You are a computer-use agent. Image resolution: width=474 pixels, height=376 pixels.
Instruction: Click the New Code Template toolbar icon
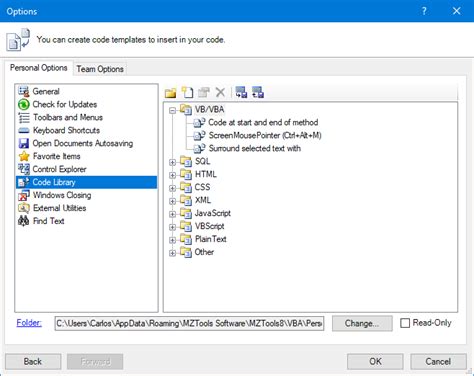[x=187, y=92]
